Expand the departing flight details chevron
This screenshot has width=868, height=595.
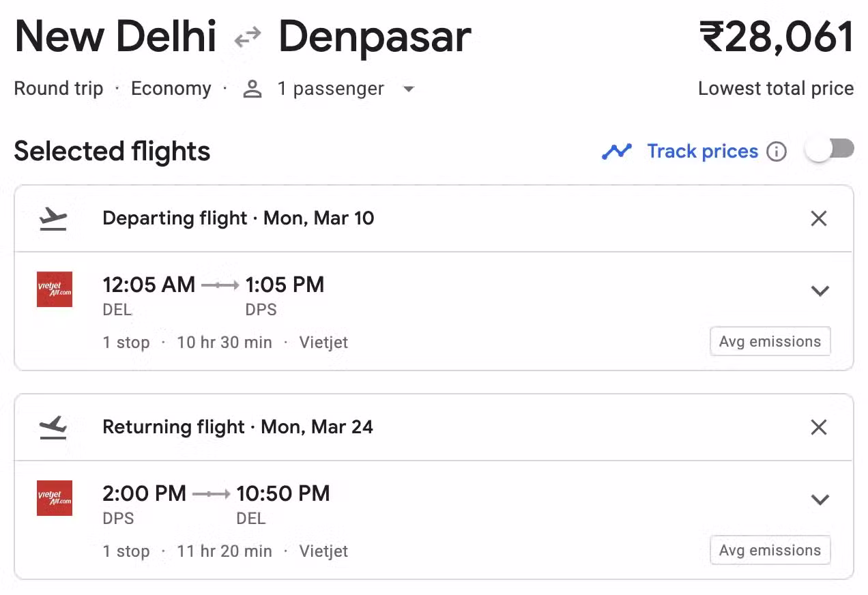820,291
